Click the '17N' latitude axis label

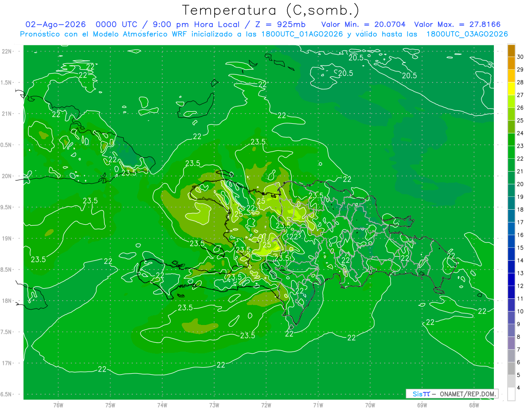click(7, 363)
